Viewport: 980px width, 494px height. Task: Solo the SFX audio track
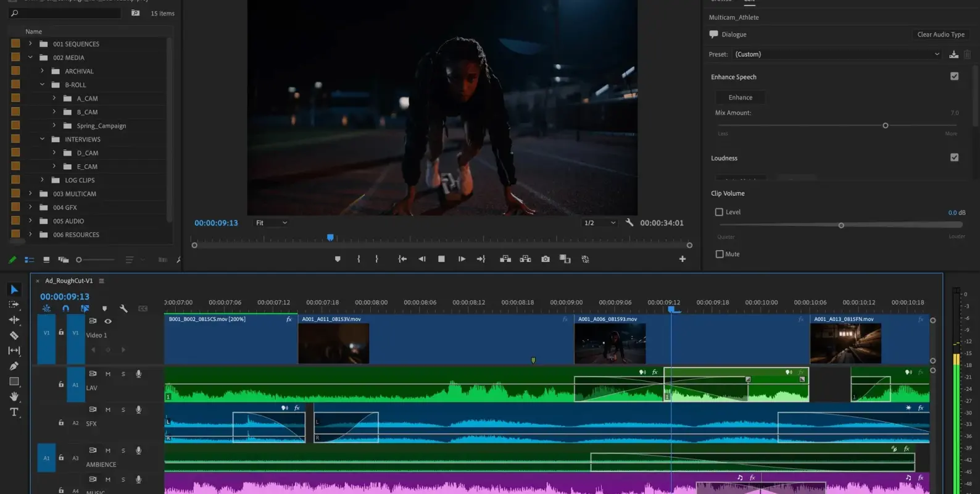click(123, 409)
